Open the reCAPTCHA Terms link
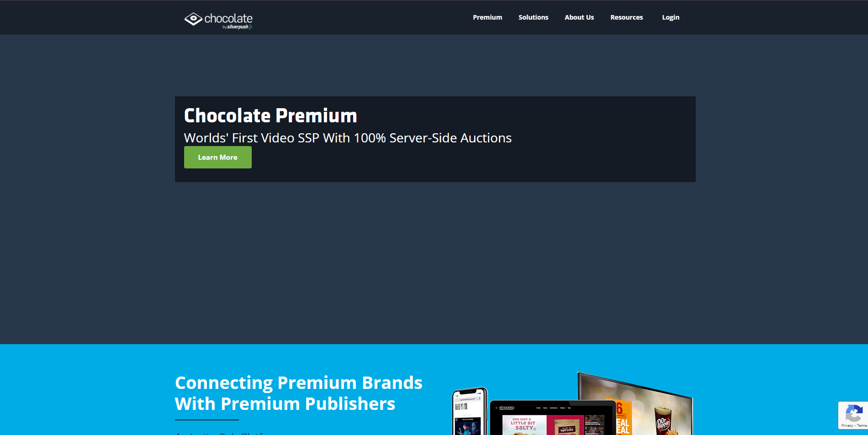The image size is (868, 435). pos(862,425)
